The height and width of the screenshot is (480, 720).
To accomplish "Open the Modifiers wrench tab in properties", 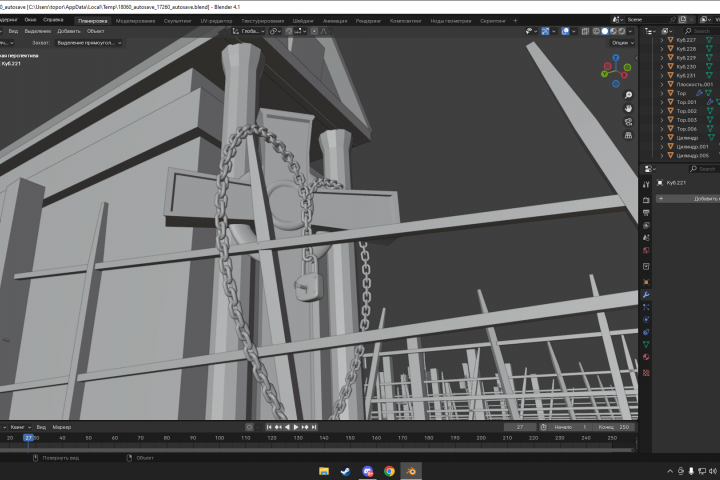I will [x=646, y=295].
